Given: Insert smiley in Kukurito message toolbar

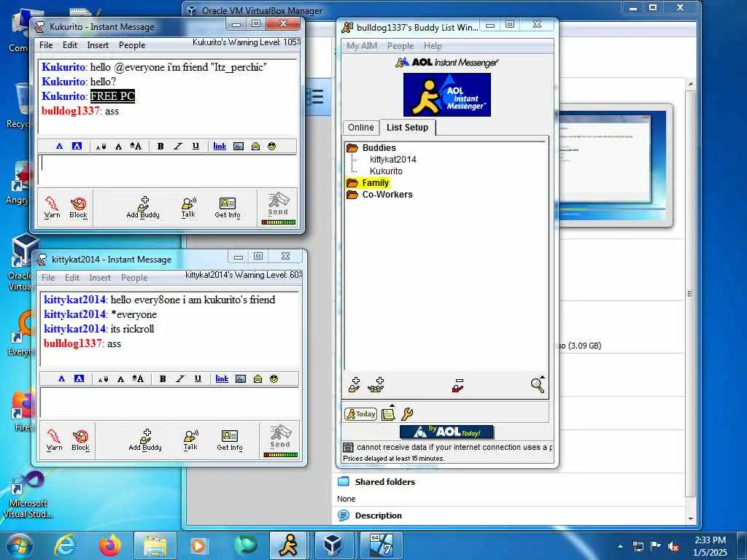Looking at the screenshot, I should [x=271, y=146].
